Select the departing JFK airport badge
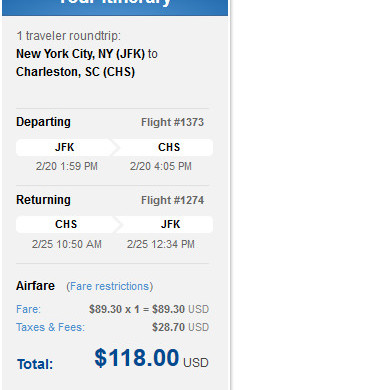The image size is (370, 390). (x=65, y=147)
